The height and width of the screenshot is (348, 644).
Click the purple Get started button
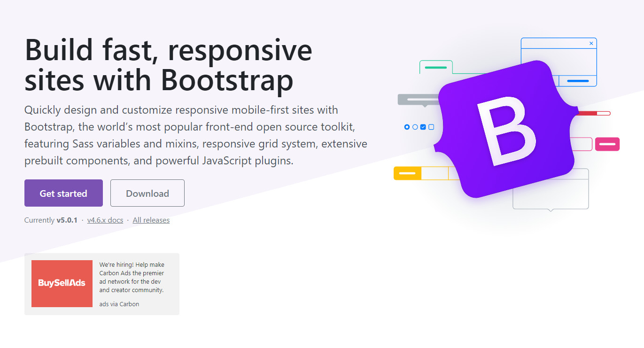[63, 193]
